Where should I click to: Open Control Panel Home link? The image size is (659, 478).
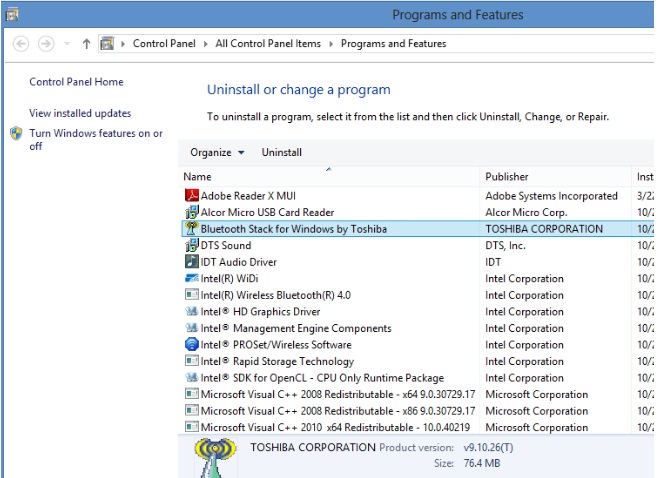76,82
